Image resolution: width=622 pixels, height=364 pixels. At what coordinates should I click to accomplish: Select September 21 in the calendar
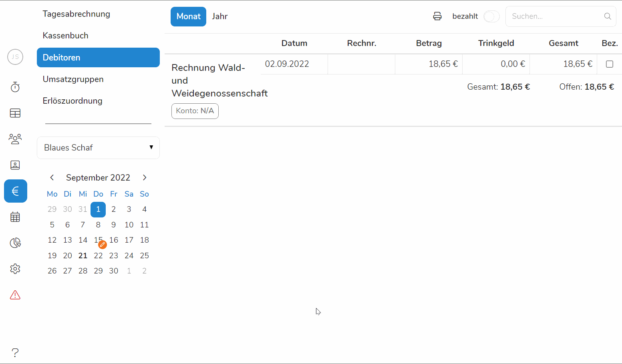point(83,255)
